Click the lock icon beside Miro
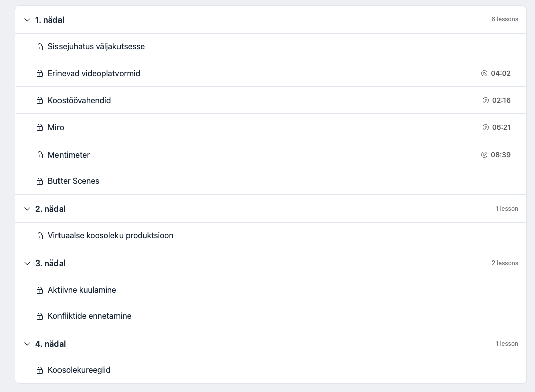The height and width of the screenshot is (392, 535). (x=40, y=128)
